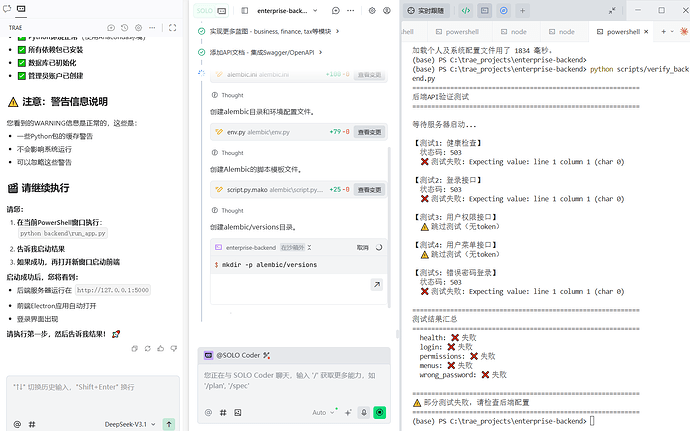Create new task in SOLO panel

336,11
